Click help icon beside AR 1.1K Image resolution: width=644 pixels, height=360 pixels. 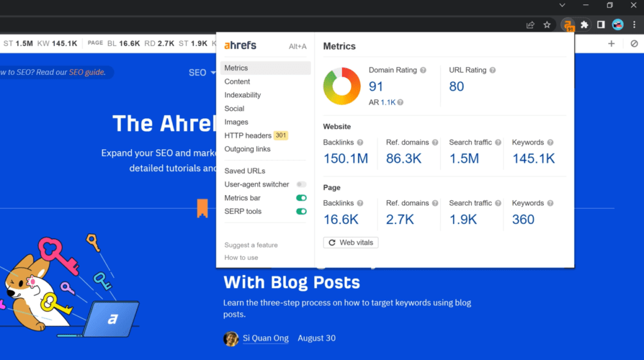401,103
